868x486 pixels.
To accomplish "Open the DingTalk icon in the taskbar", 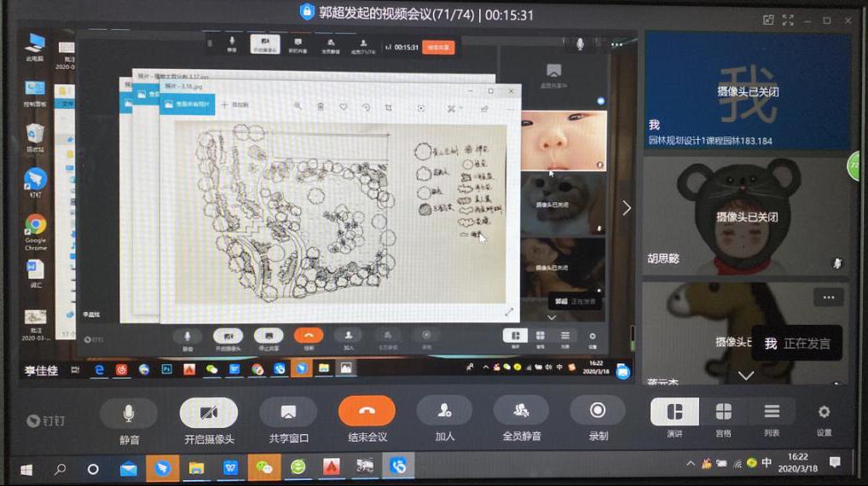I will tap(162, 467).
